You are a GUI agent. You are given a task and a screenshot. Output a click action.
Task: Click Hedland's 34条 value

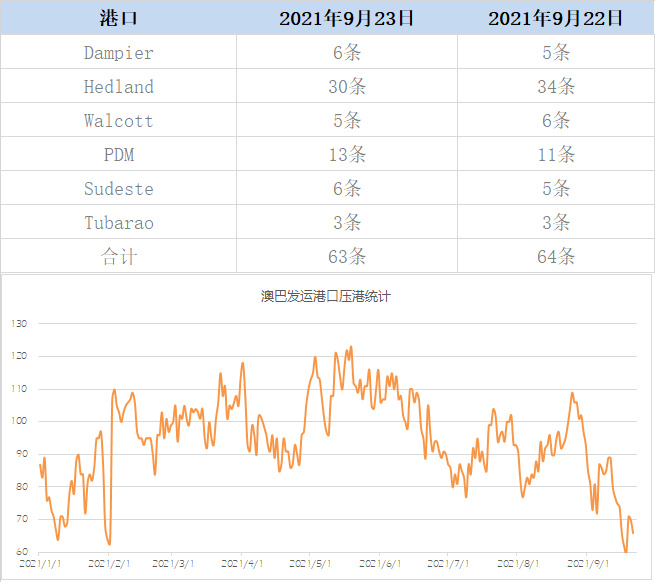point(556,86)
